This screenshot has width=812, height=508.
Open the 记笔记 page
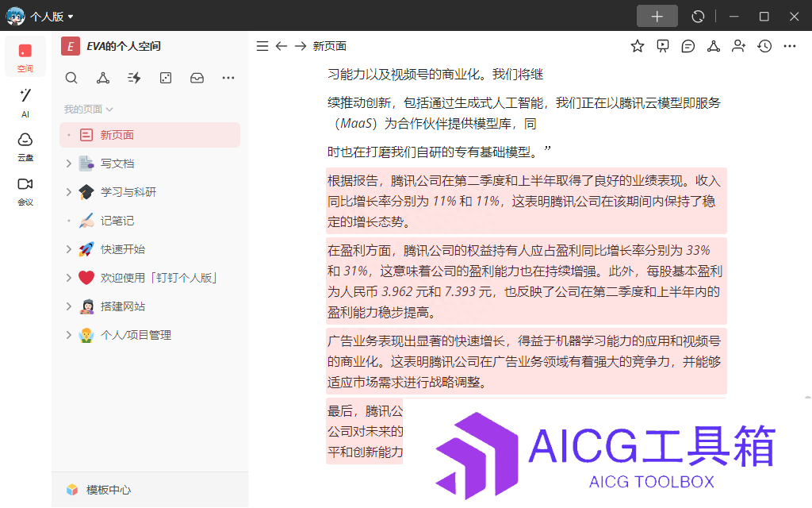[117, 221]
